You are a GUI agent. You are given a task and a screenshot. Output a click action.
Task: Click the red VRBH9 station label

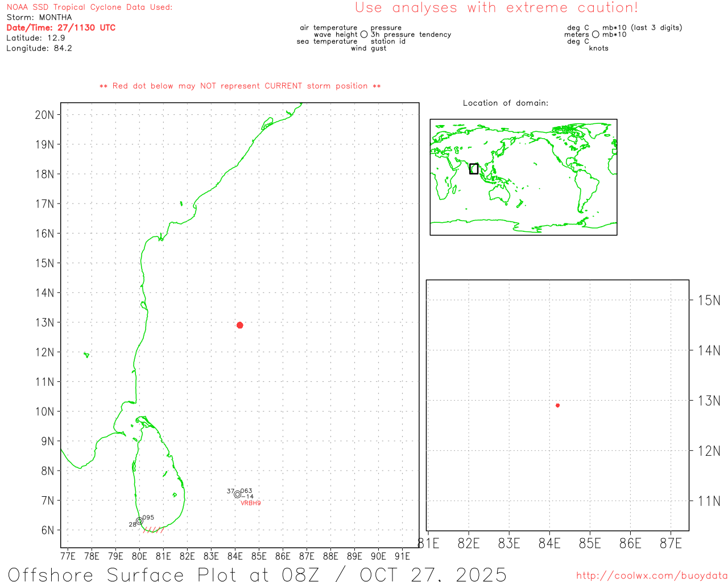[250, 504]
